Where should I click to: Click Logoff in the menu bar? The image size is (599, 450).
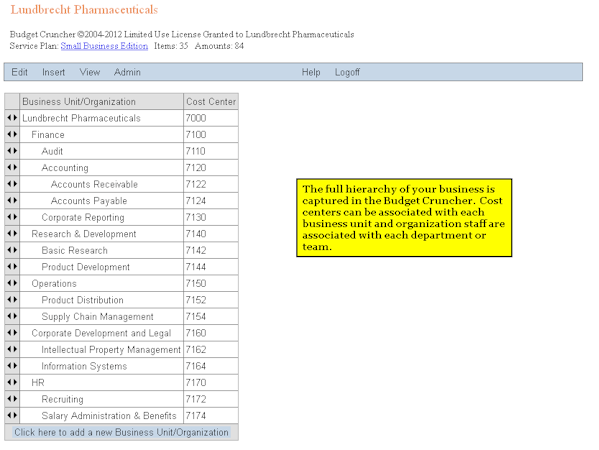347,72
